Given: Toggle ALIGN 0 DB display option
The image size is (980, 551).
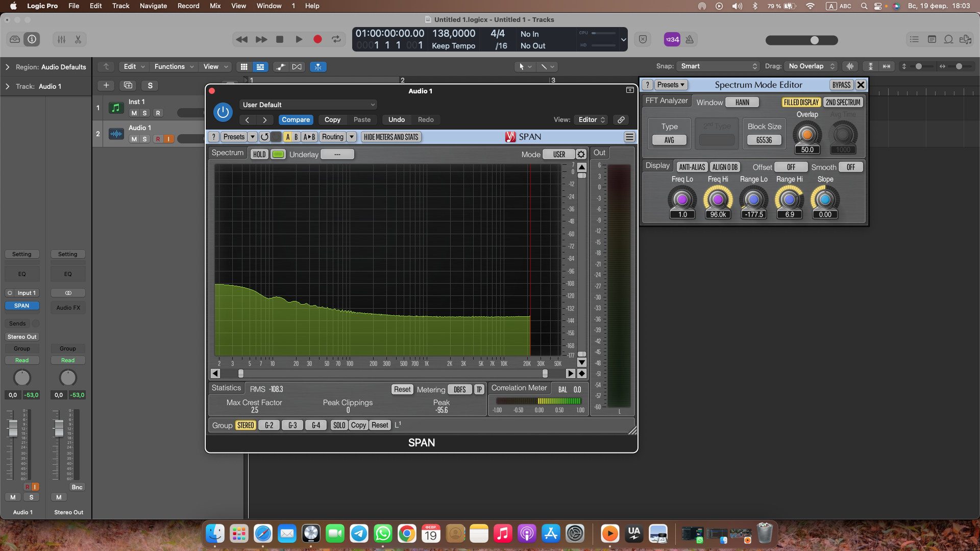Looking at the screenshot, I should click(725, 167).
